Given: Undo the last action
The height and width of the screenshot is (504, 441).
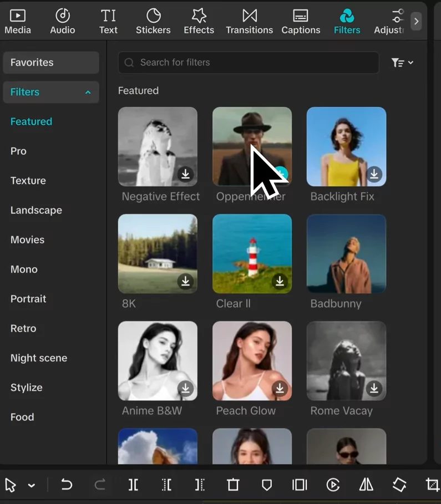Looking at the screenshot, I should 66,485.
